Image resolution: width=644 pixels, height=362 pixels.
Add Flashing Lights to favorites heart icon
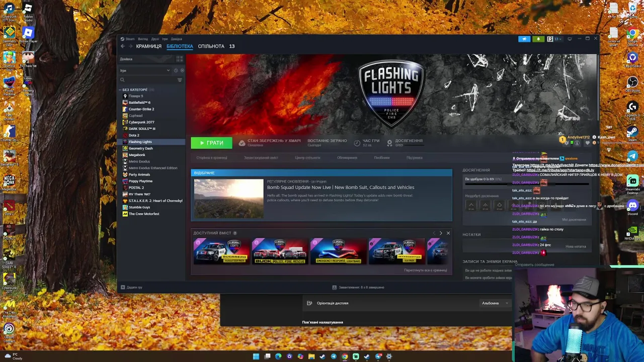(x=587, y=143)
